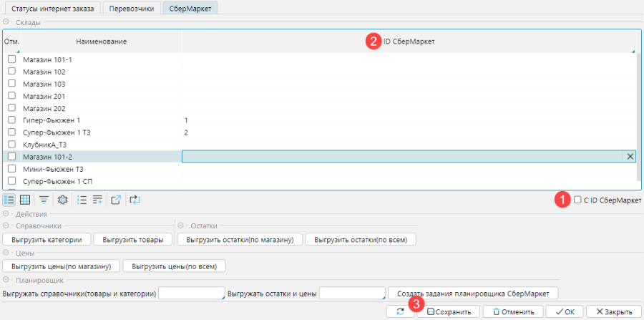Click the warehouse list vertical scrollbar
This screenshot has width=644, height=320.
point(638,107)
